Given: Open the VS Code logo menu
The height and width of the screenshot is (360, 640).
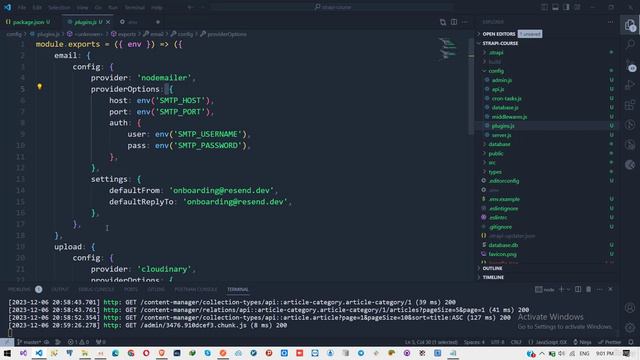Looking at the screenshot, I should coord(7,7).
